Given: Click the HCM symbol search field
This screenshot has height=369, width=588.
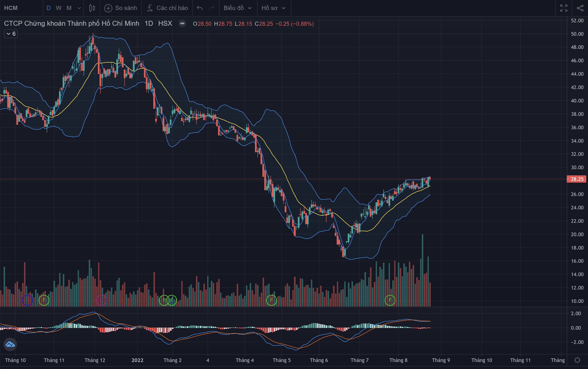Looking at the screenshot, I should pos(21,8).
